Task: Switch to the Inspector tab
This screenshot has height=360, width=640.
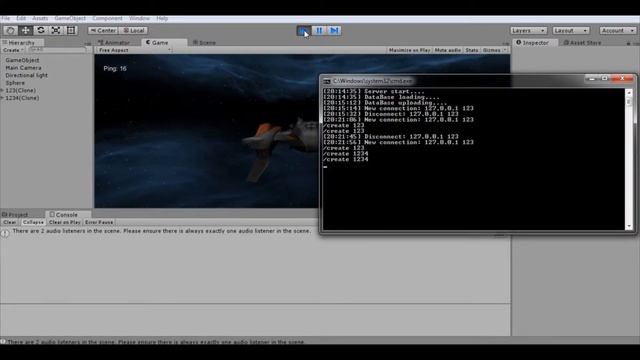Action: [x=535, y=42]
